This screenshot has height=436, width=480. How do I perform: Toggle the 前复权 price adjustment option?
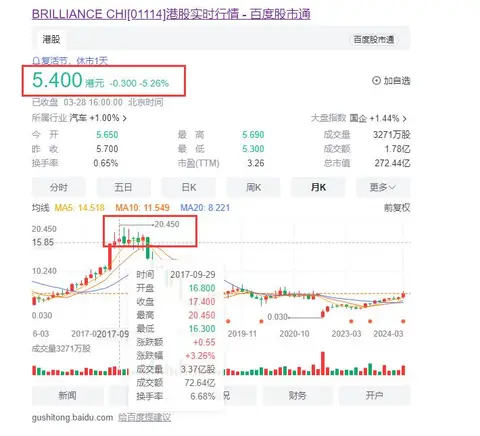[397, 208]
